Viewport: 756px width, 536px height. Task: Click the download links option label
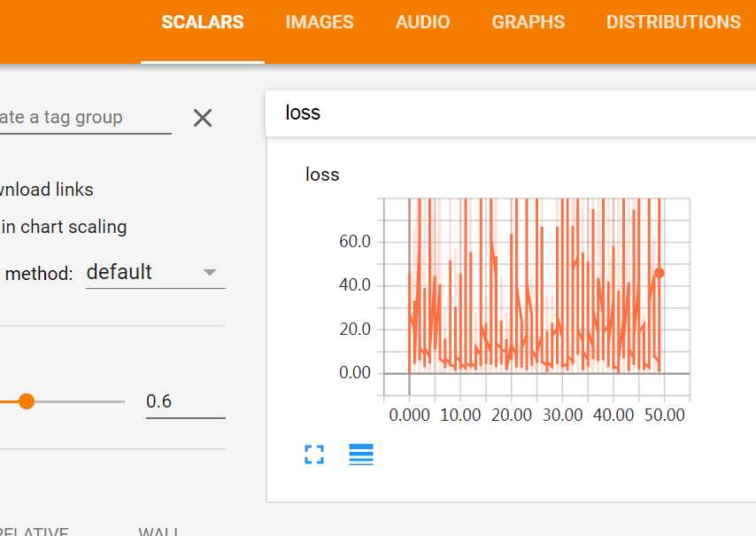pos(46,190)
